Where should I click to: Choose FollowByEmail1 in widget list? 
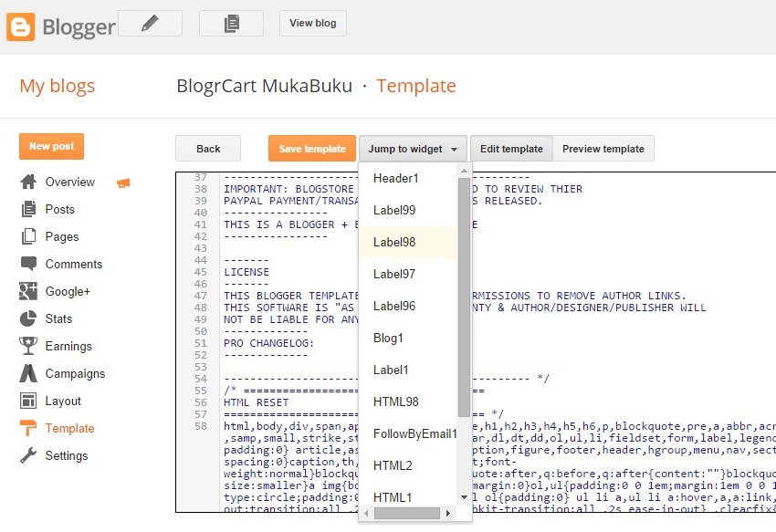tap(408, 433)
